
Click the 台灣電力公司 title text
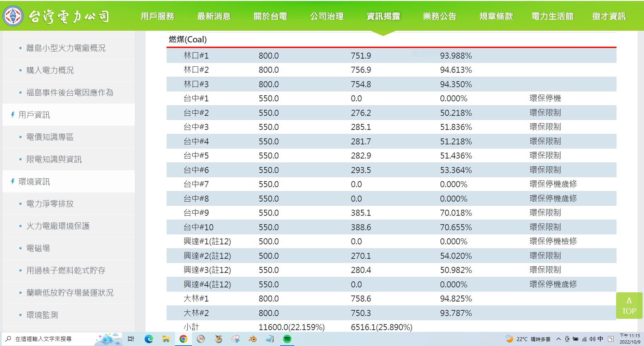point(69,16)
